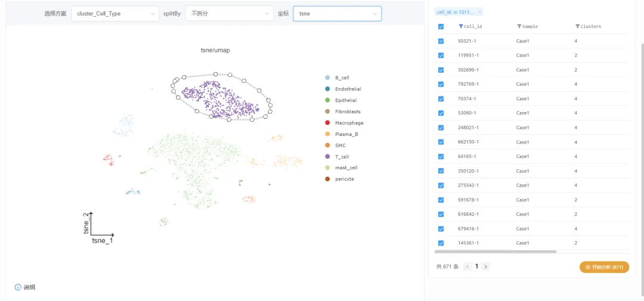Click the 开始分析 (671) button

tap(604, 267)
